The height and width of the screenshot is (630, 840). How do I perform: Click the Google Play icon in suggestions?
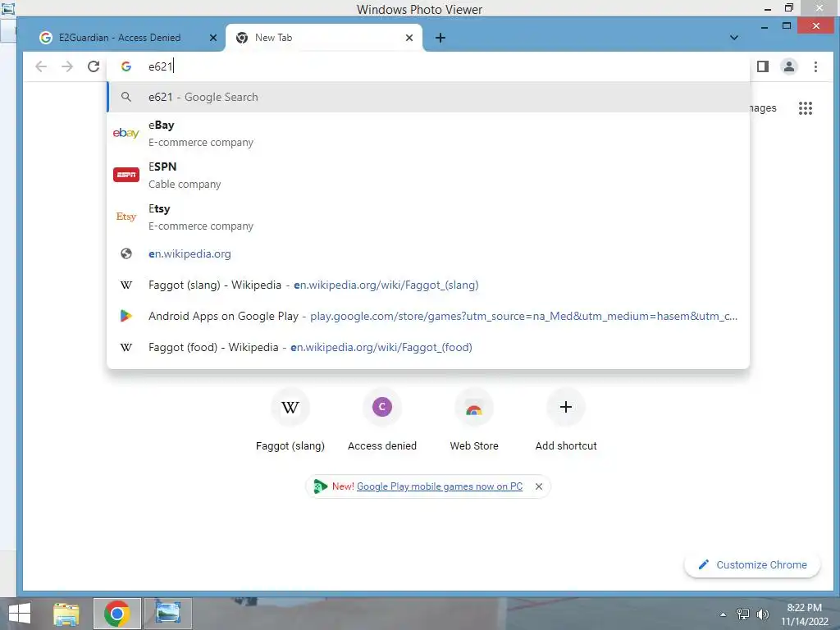coord(126,316)
